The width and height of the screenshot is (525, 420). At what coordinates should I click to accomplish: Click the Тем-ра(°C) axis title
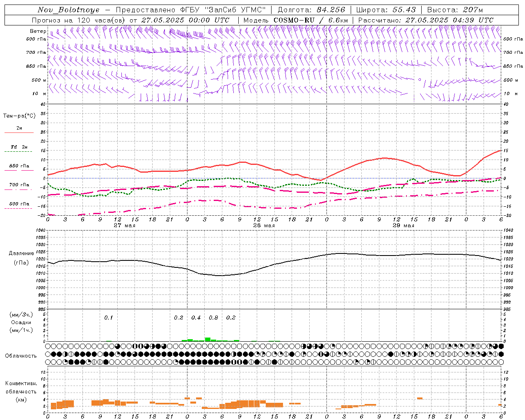[19, 116]
